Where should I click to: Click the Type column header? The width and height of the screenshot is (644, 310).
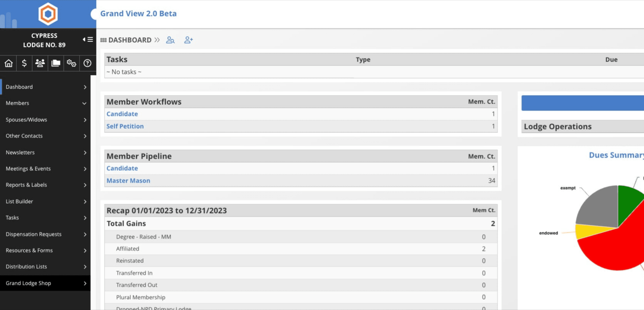(x=363, y=60)
